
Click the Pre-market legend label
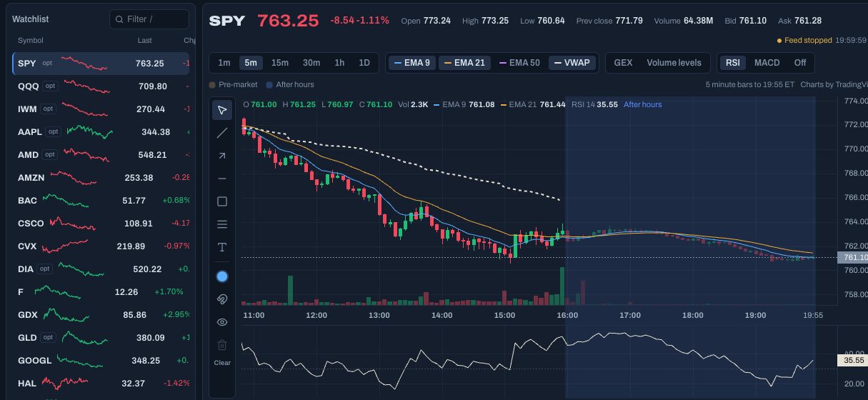click(x=233, y=85)
